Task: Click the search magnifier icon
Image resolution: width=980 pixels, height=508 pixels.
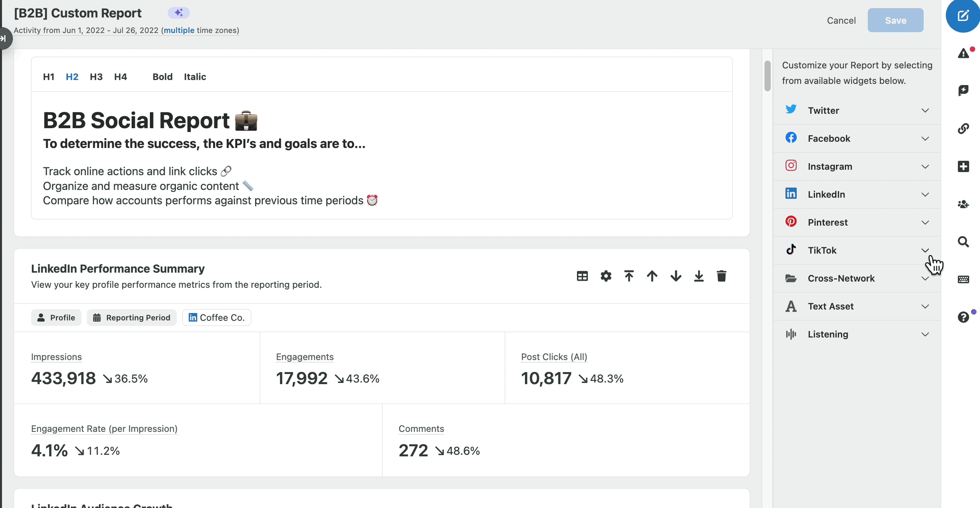Action: 963,242
